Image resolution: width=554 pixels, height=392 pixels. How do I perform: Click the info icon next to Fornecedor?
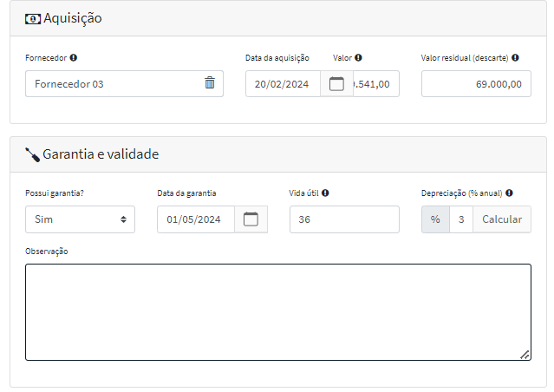point(73,57)
